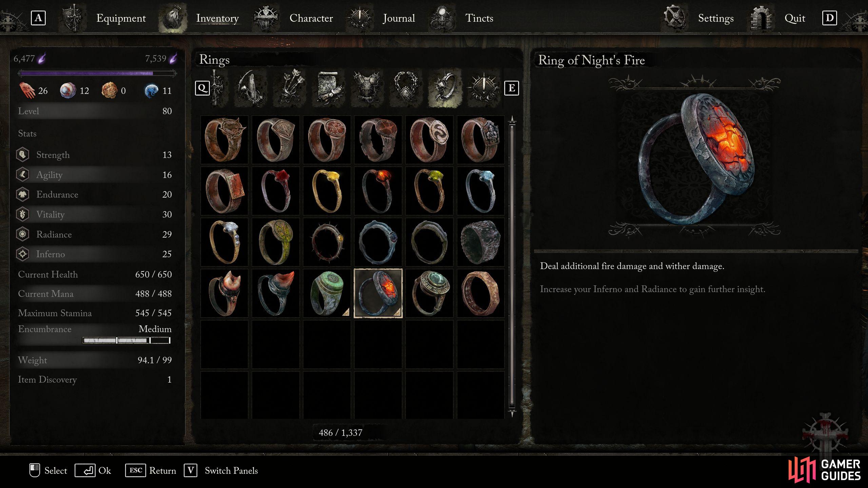The height and width of the screenshot is (488, 868).
Task: Click the scrollbar up arrow in ring list
Action: (x=512, y=120)
